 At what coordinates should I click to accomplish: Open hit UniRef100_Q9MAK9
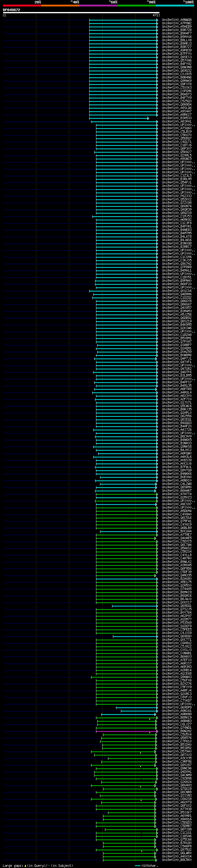coord(177,81)
